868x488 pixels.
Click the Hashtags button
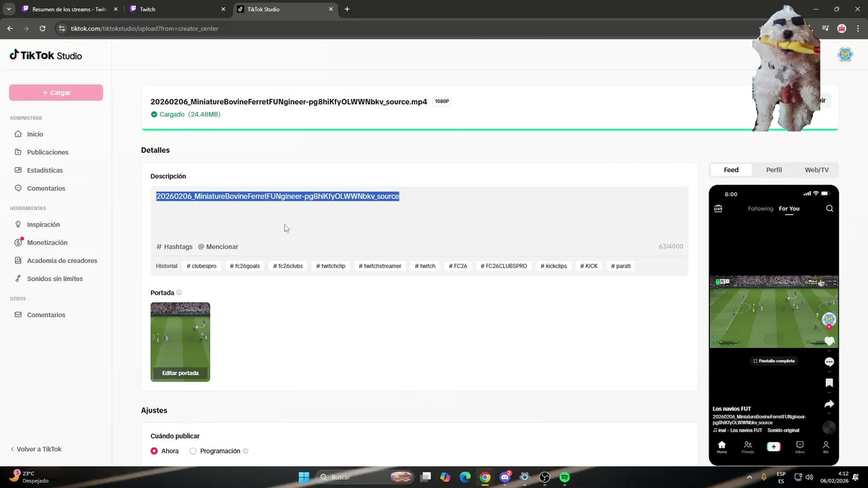[174, 247]
